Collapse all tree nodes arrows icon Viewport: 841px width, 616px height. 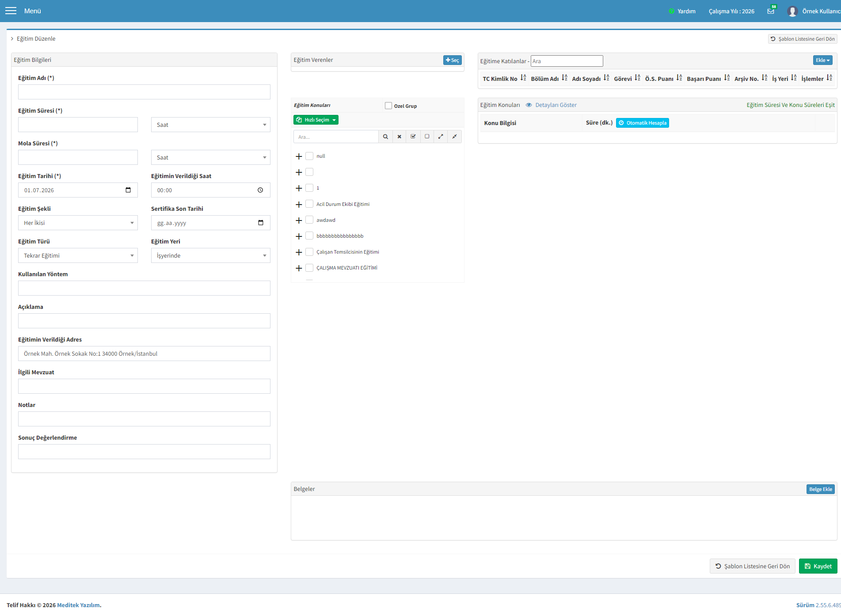[454, 137]
